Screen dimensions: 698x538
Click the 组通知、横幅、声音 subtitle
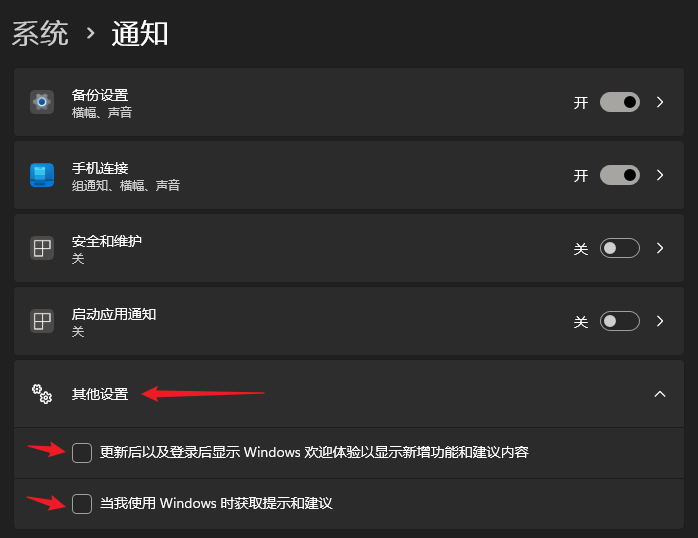[x=126, y=185]
